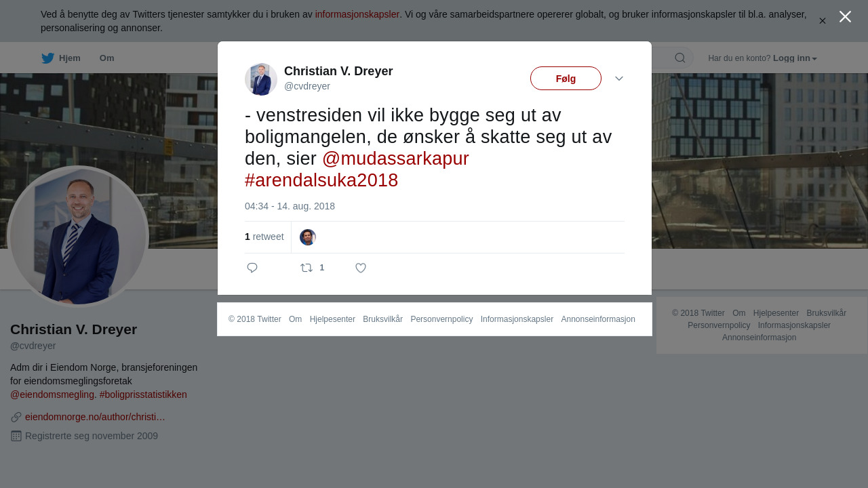Open the #boligprisstatistikken hashtag in bio
Image resolution: width=868 pixels, height=488 pixels.
[x=143, y=394]
